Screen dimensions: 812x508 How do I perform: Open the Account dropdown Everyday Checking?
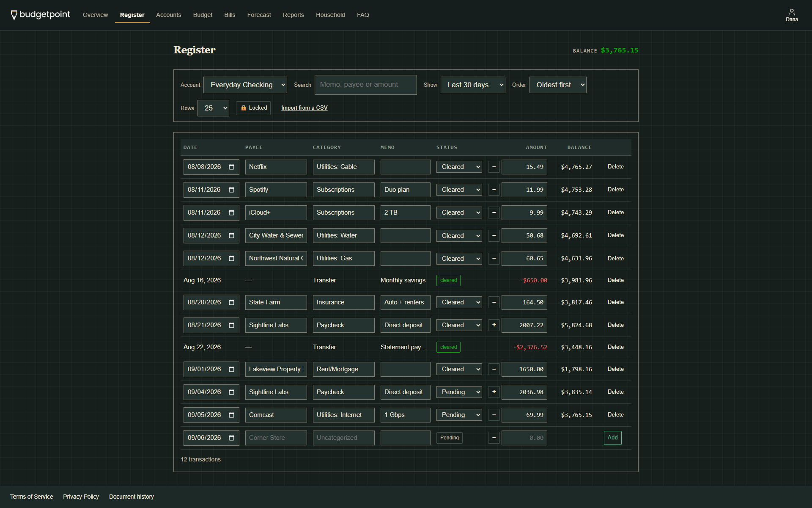point(245,85)
